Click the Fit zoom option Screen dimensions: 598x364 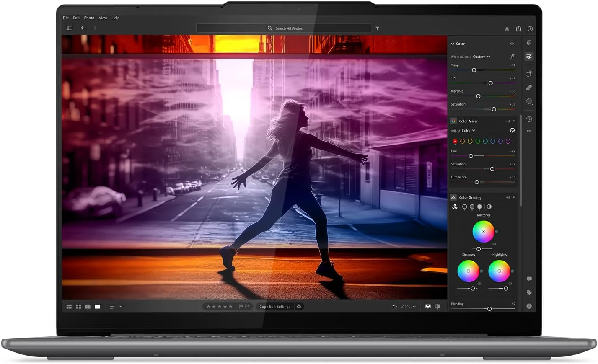click(x=394, y=306)
